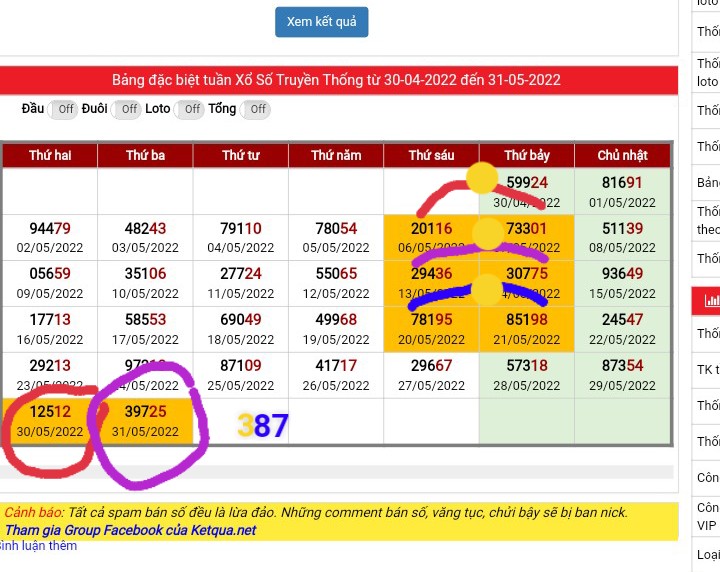Click the Xem kết quả button
Viewport: 720px width, 572px height.
322,22
